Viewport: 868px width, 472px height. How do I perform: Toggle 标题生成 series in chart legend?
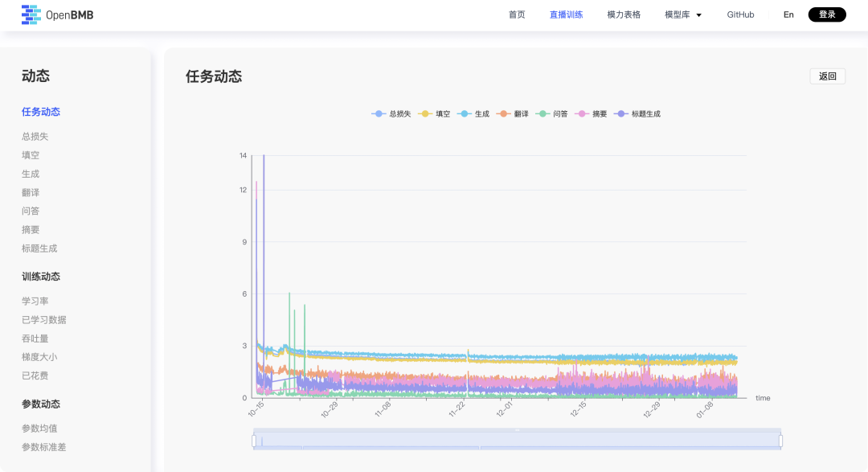pos(637,113)
